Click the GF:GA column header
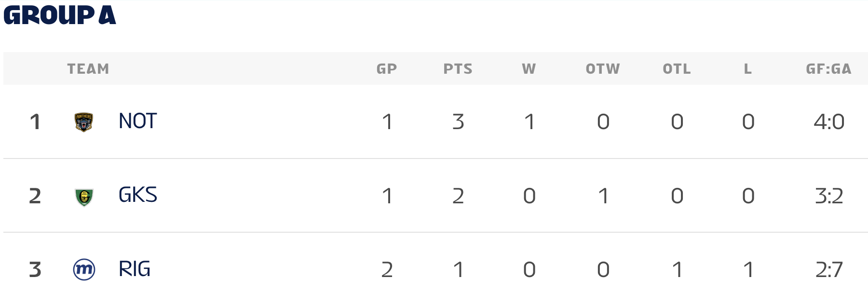 click(x=828, y=69)
